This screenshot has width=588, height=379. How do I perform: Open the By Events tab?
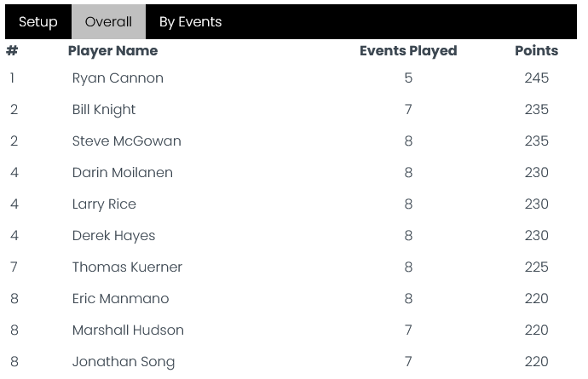coord(191,22)
